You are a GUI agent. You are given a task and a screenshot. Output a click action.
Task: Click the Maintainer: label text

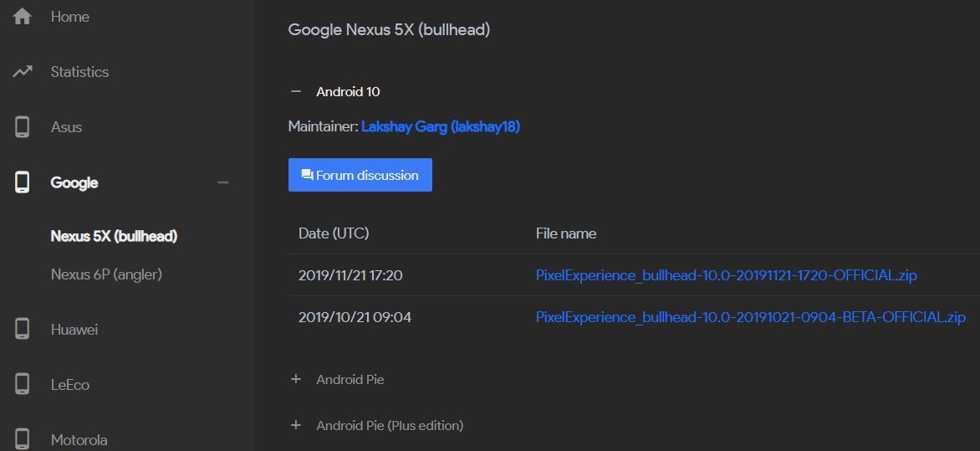323,127
